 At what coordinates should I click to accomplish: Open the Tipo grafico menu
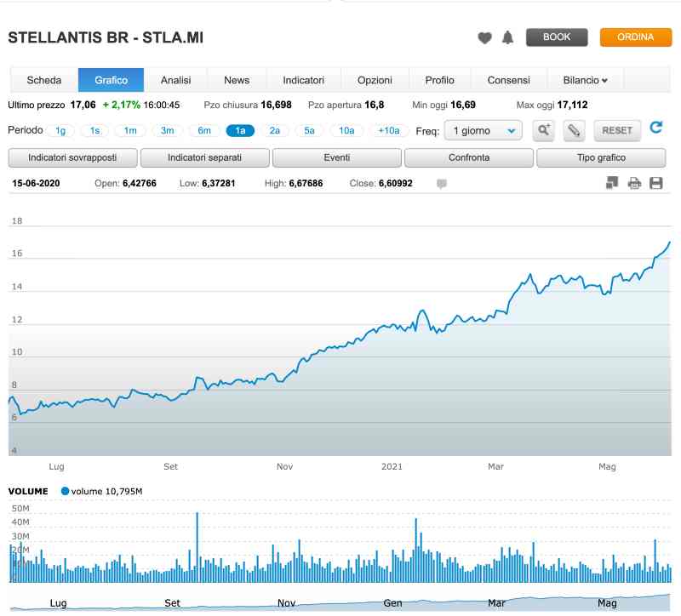[601, 158]
